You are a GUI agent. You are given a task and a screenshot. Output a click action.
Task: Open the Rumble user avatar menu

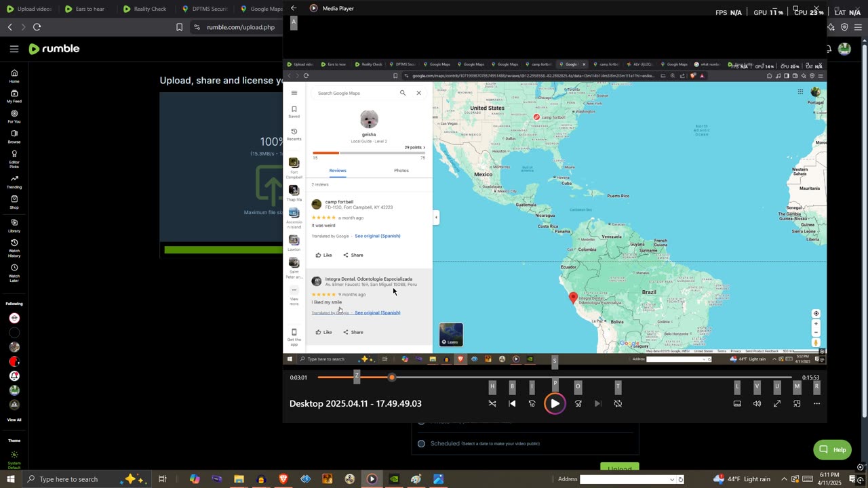(x=844, y=49)
